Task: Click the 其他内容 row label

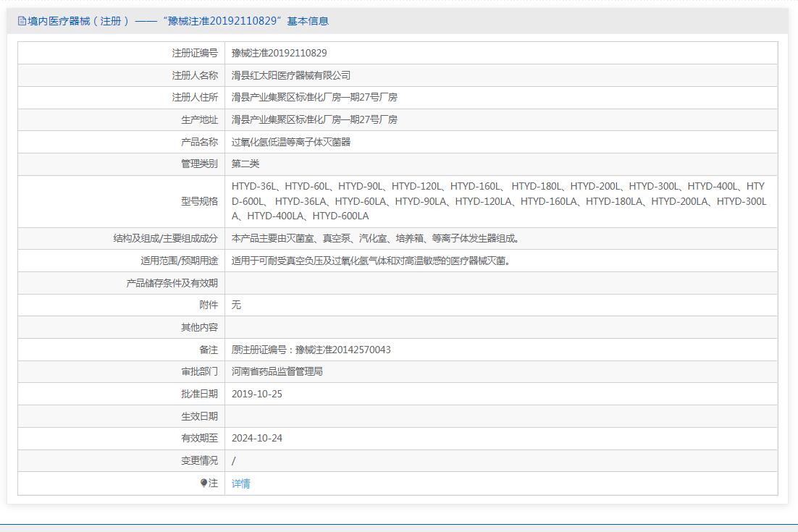Action: 199,327
